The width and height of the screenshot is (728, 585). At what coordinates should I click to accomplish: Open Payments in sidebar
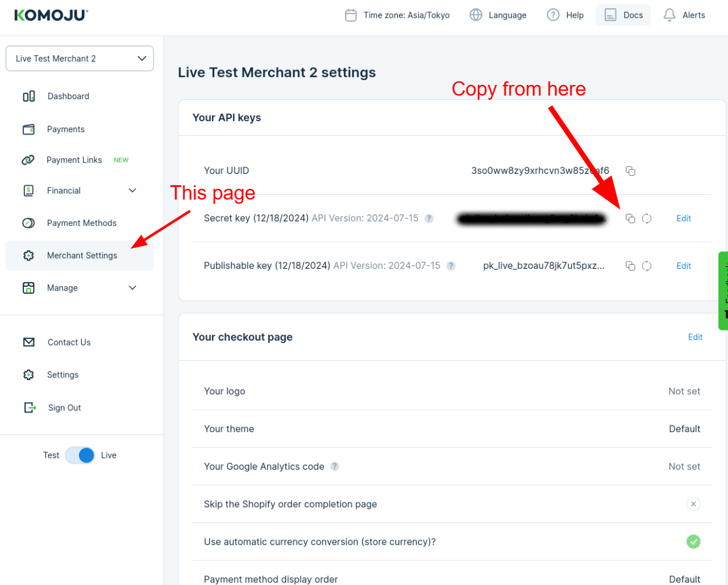point(66,129)
